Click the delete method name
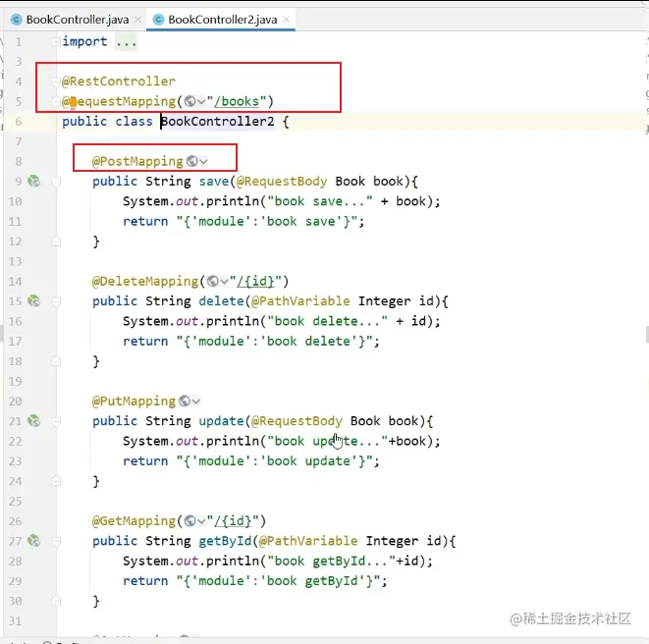This screenshot has height=644, width=649. [x=221, y=300]
